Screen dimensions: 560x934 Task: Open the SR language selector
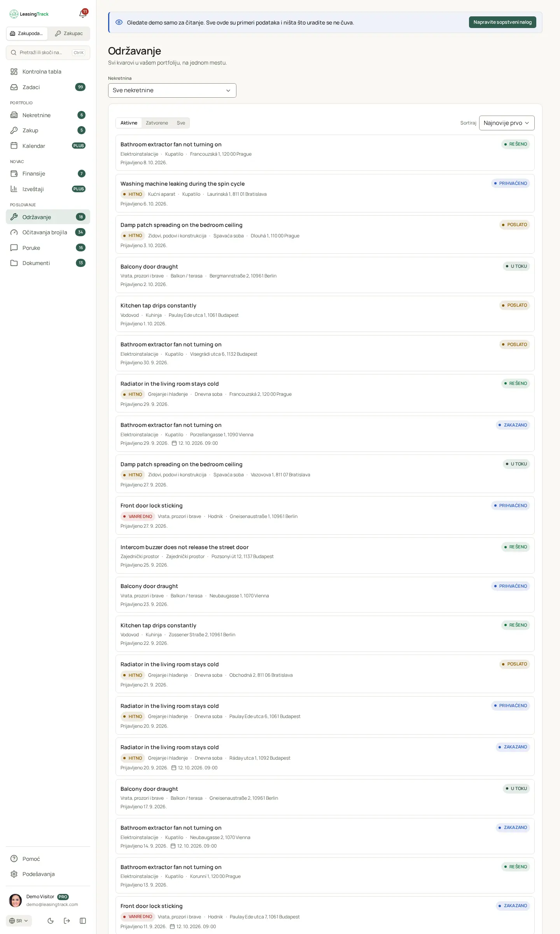19,921
